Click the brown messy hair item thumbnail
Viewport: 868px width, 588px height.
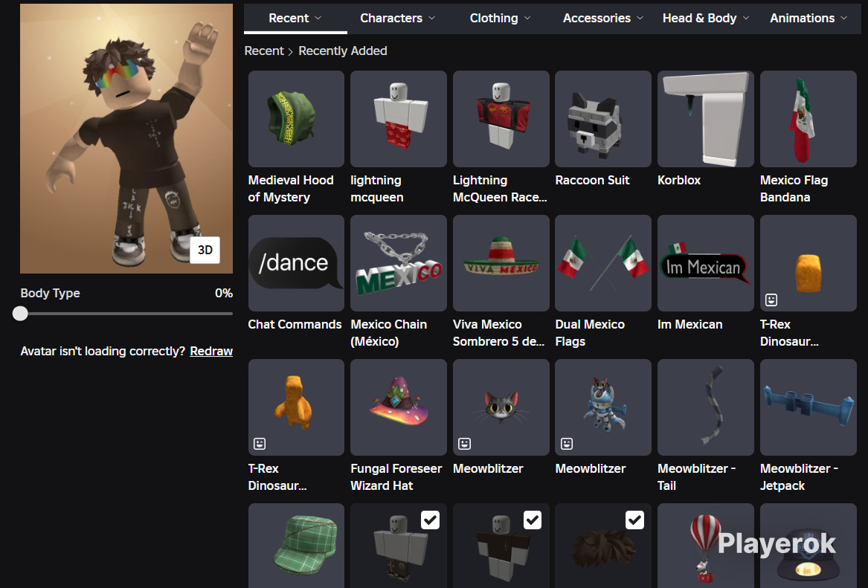[602, 546]
